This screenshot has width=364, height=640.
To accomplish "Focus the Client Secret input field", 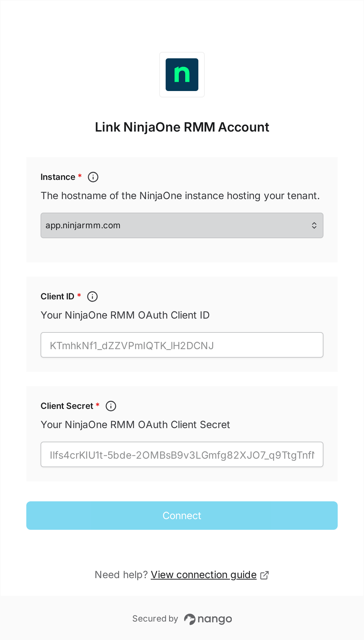I will pyautogui.click(x=182, y=454).
